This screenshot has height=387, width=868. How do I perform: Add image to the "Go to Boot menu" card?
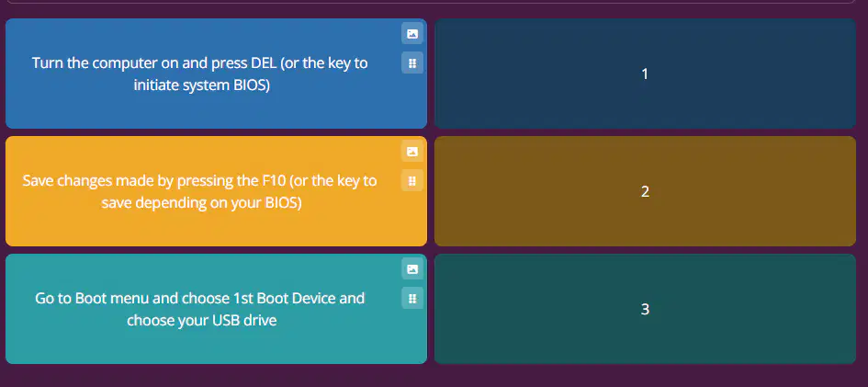point(411,269)
